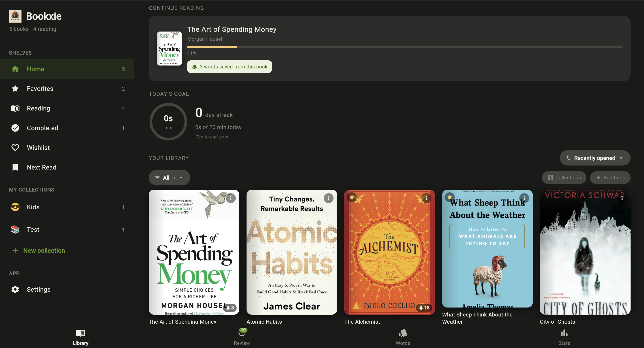This screenshot has width=644, height=348.
Task: Expand the Recently opened sort dropdown
Action: click(595, 158)
